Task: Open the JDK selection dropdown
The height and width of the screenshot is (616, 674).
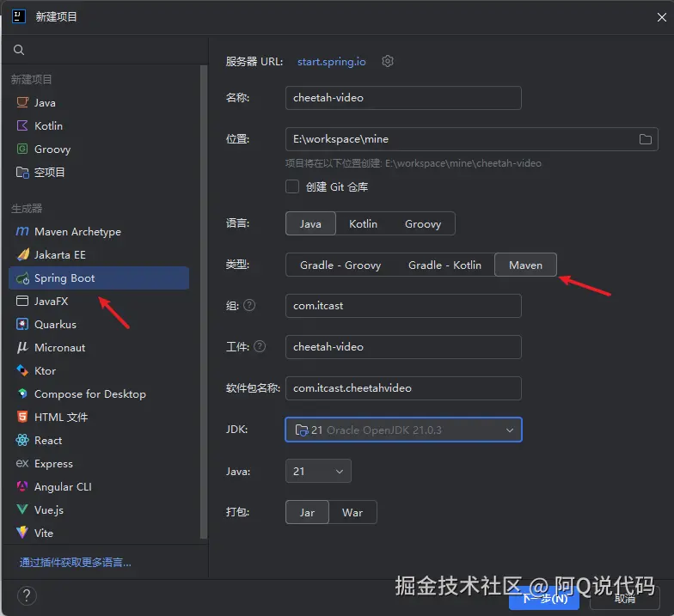Action: point(403,430)
